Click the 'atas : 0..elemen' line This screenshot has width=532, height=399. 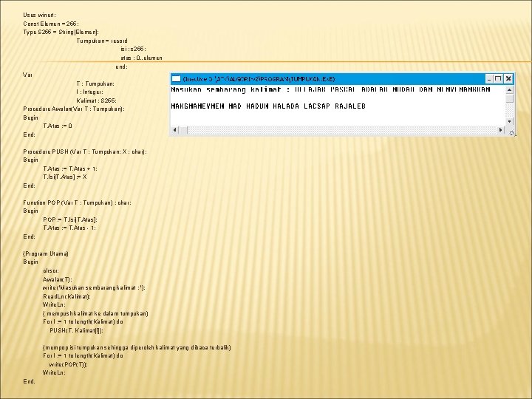[x=141, y=58]
